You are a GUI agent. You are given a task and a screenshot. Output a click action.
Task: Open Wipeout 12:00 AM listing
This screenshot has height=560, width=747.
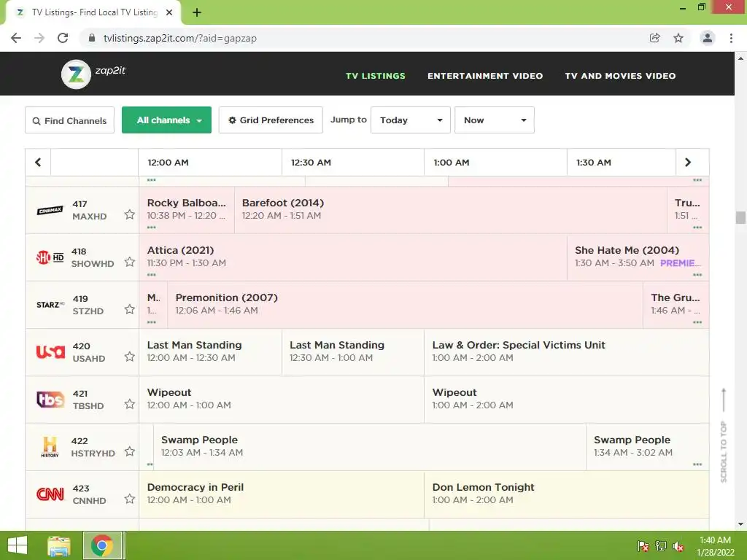click(282, 399)
